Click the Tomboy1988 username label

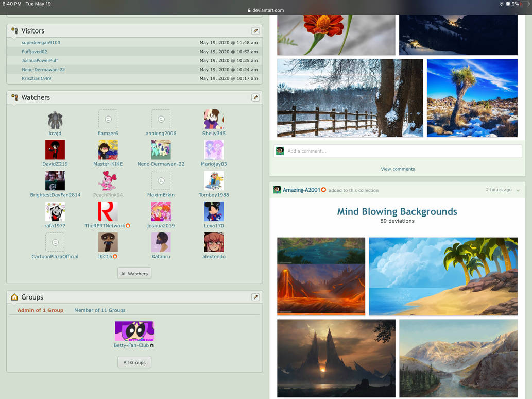(214, 195)
